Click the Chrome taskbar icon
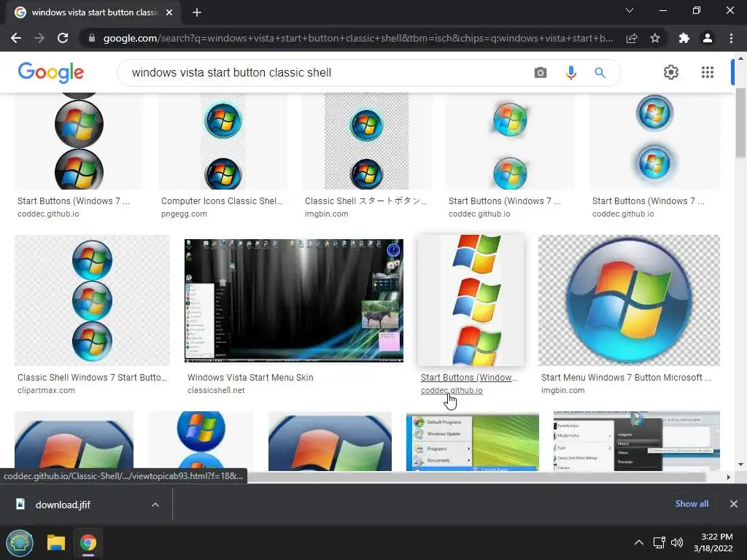747x560 pixels. pos(88,542)
